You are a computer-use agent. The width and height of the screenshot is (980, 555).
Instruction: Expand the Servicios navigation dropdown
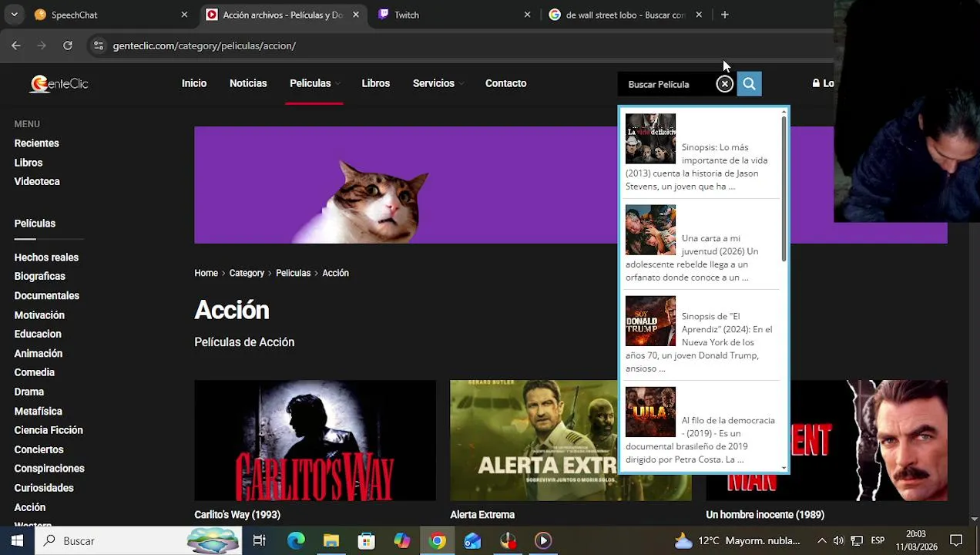tap(438, 83)
